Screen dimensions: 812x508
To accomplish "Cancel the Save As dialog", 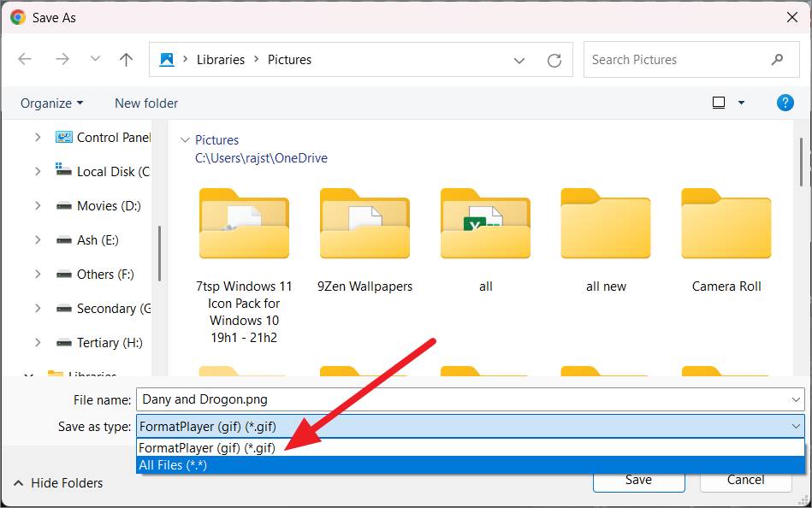I will point(746,481).
